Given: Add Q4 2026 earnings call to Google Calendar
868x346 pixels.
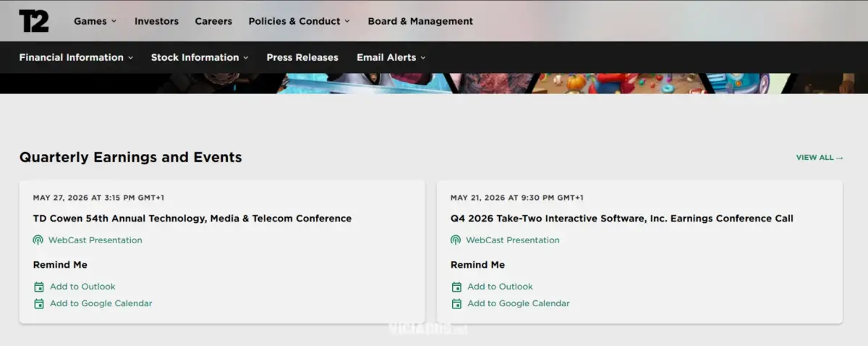Looking at the screenshot, I should (x=519, y=304).
